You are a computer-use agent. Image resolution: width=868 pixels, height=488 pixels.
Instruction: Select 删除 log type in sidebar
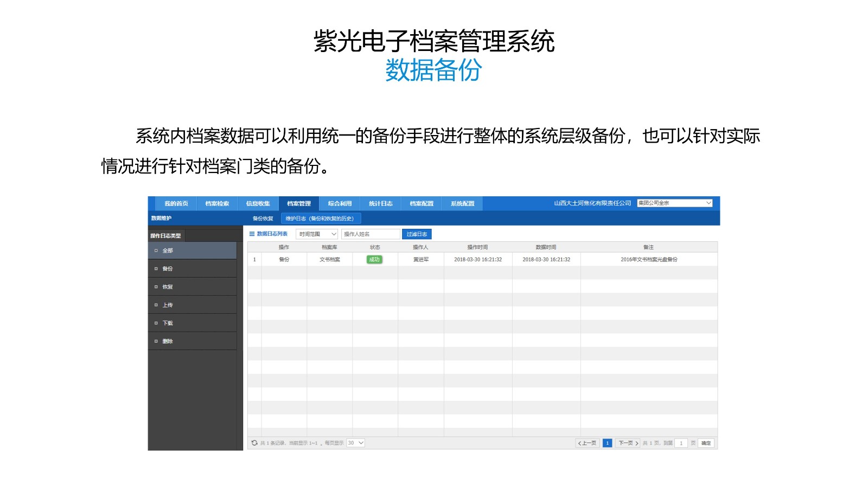pos(193,341)
